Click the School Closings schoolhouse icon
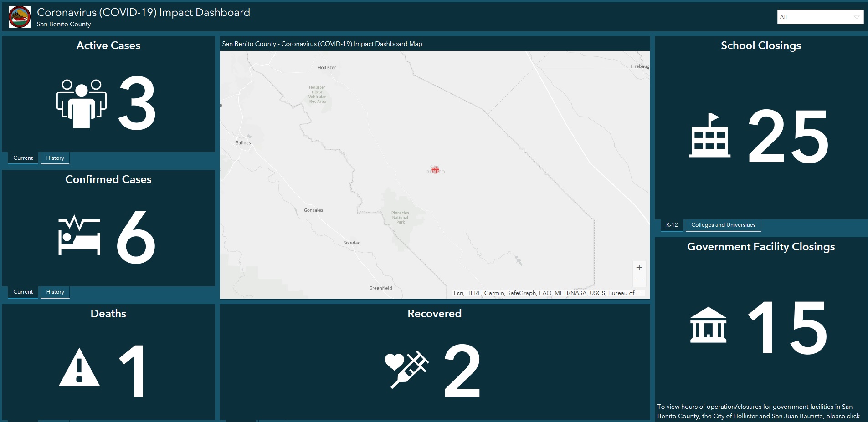868x422 pixels. (x=709, y=136)
